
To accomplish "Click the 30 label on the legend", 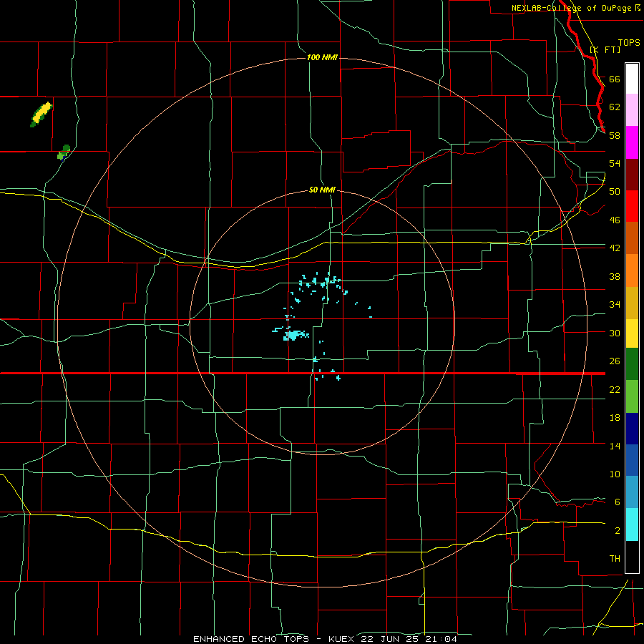I will [615, 333].
